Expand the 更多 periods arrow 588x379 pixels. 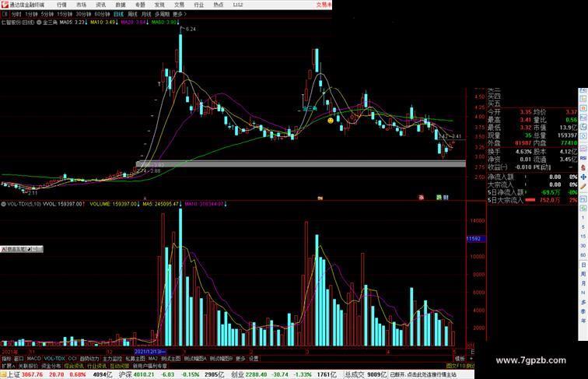point(180,14)
